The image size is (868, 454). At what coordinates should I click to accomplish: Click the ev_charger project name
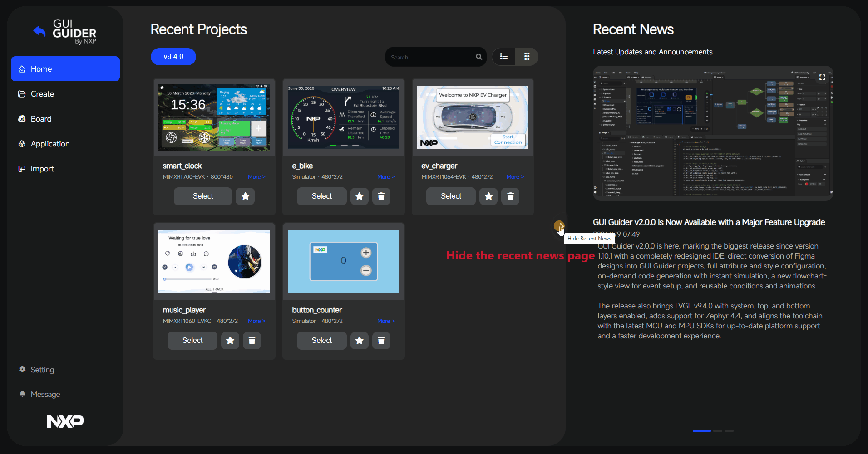pos(439,166)
